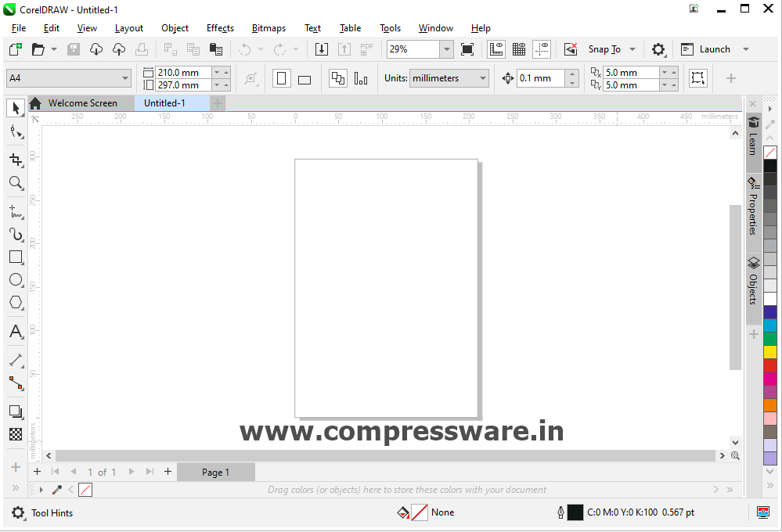Add a docker with the plus button
Image resolution: width=782 pixels, height=532 pixels.
(754, 334)
